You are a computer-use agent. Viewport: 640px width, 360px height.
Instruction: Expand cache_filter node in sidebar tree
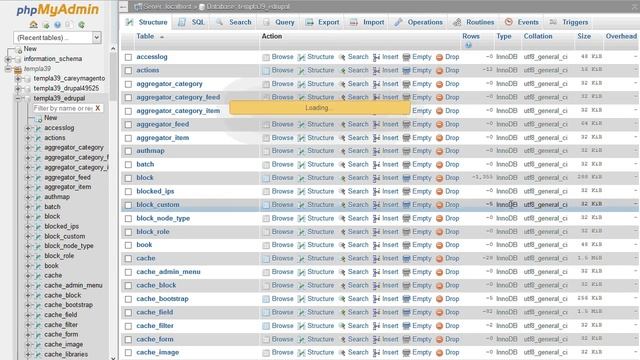(x=28, y=325)
